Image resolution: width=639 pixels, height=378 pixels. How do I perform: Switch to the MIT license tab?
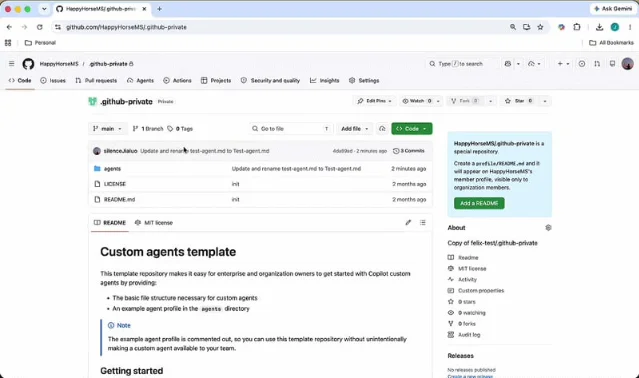(x=154, y=223)
